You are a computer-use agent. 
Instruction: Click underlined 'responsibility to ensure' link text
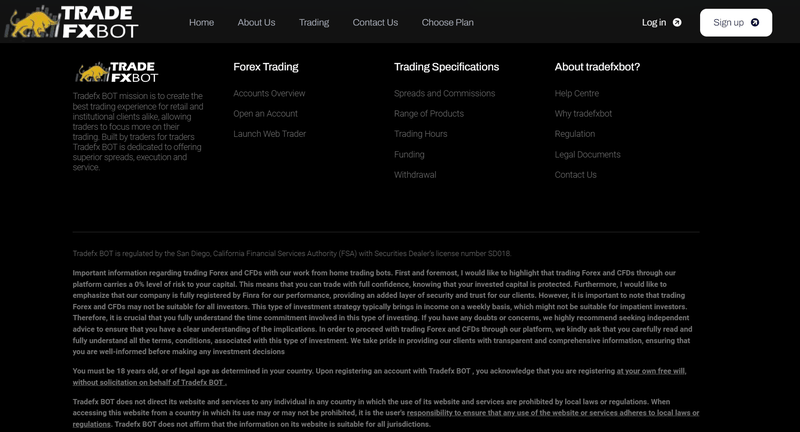pos(553,413)
